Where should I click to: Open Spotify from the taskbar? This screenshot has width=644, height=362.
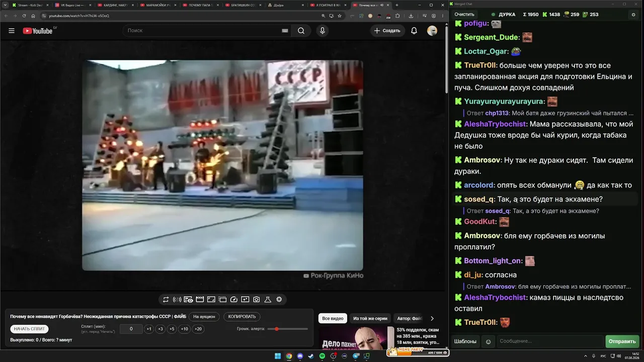(x=322, y=356)
